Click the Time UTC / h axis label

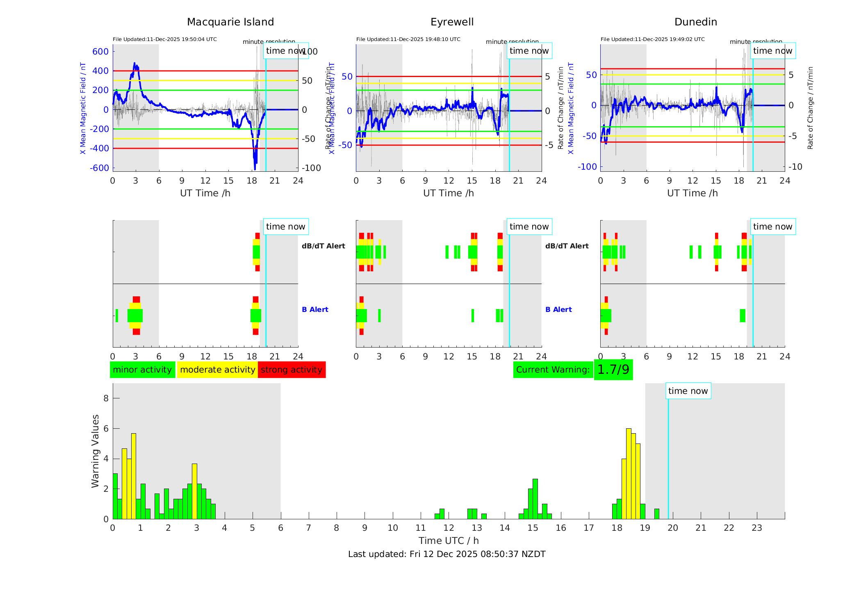click(448, 541)
